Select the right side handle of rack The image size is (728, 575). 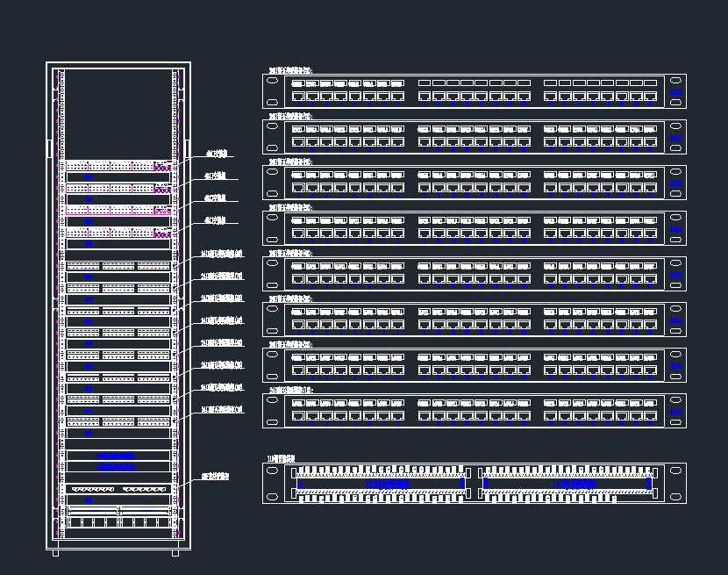[188, 147]
